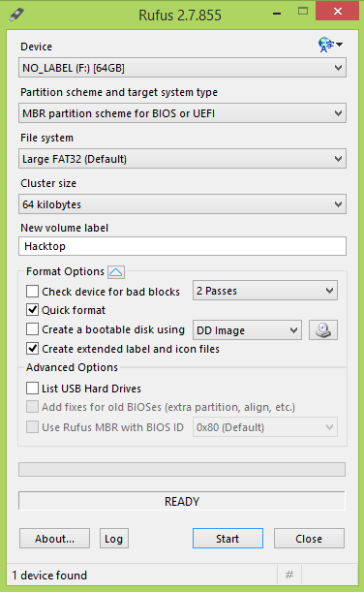The width and height of the screenshot is (364, 592).
Task: Open the Cluster size dropdown 64 kilobytes
Action: pos(182,204)
